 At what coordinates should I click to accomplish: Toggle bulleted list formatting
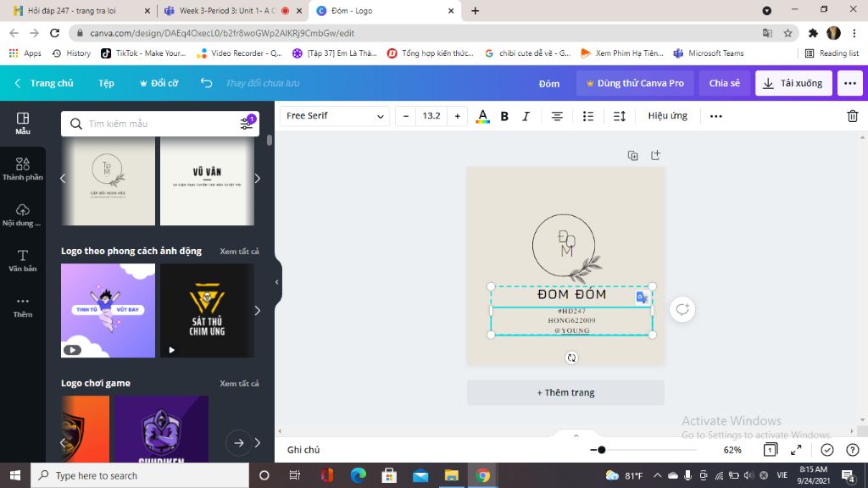[588, 115]
